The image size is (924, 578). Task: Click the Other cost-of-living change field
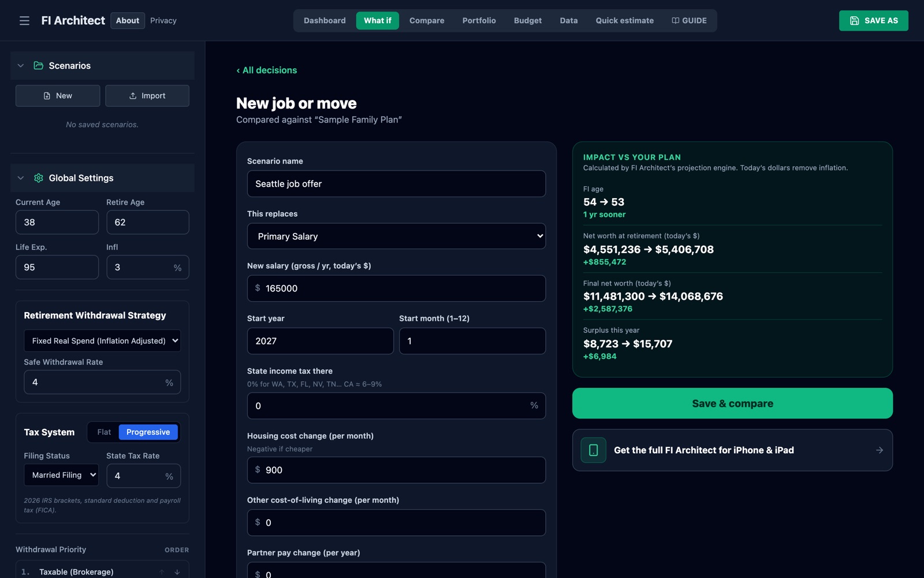(x=396, y=523)
